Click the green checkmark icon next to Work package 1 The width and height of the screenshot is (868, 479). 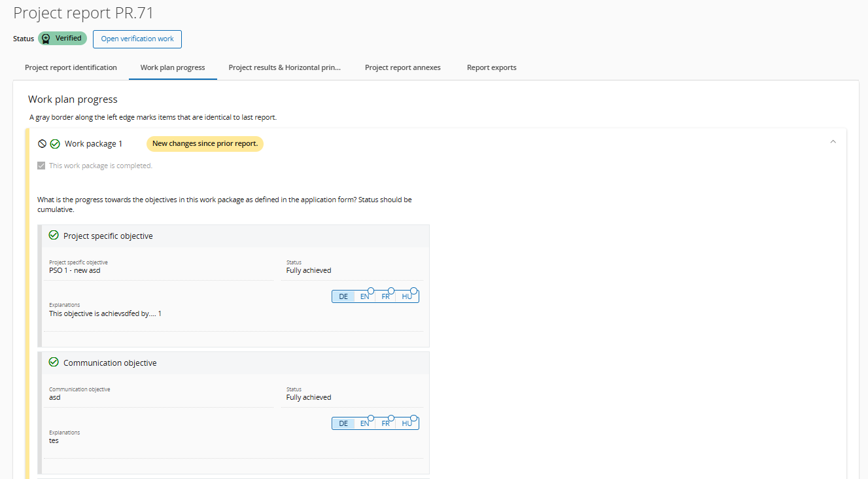55,144
